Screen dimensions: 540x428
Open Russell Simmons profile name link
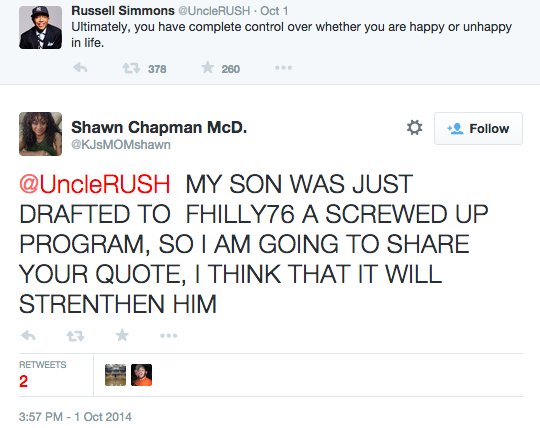coord(123,11)
